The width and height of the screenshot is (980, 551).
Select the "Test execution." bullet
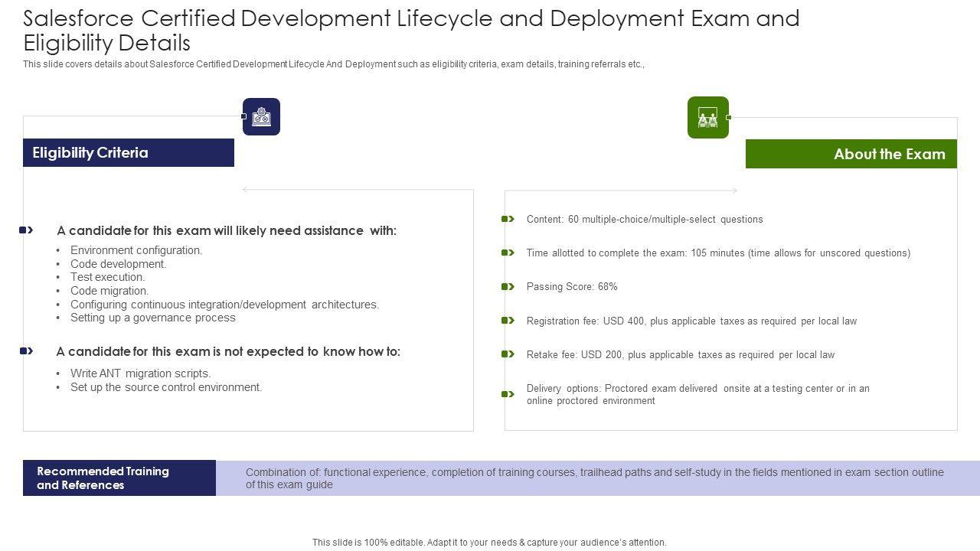point(108,277)
